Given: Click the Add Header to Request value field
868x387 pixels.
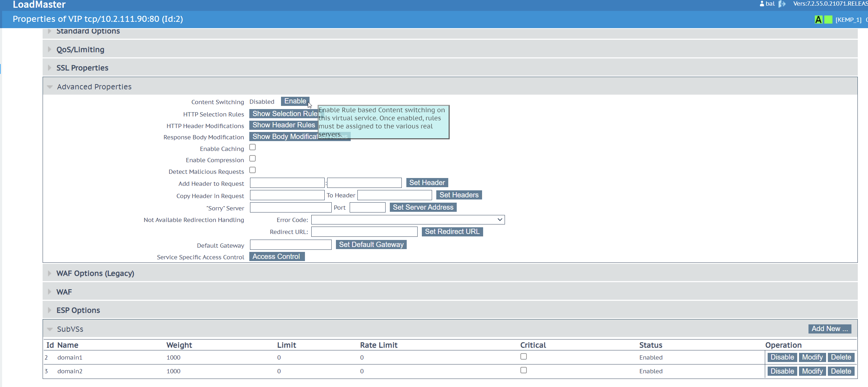Looking at the screenshot, I should pos(364,183).
